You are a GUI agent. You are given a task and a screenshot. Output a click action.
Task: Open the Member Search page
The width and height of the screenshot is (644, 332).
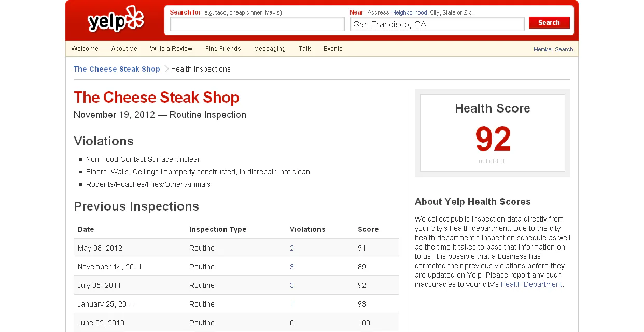(x=553, y=49)
